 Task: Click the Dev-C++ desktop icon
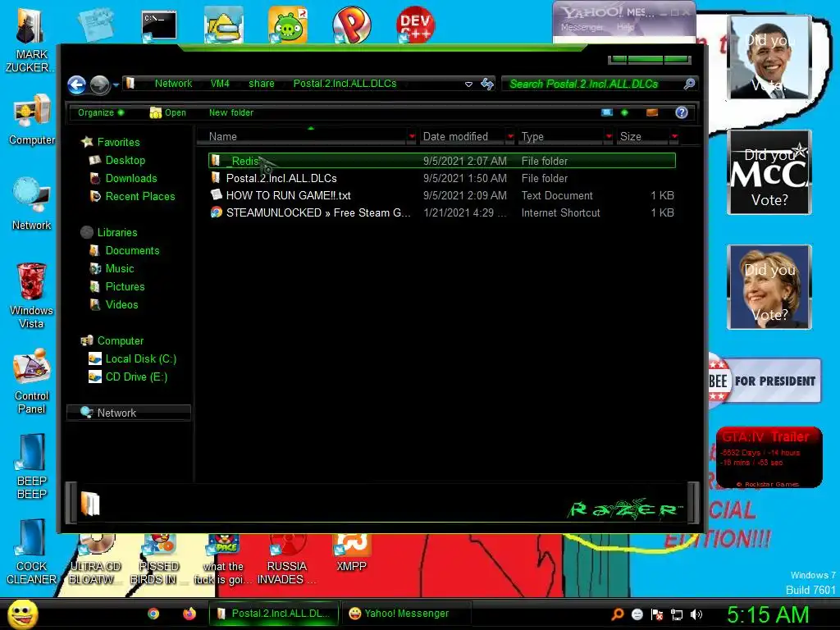point(416,25)
